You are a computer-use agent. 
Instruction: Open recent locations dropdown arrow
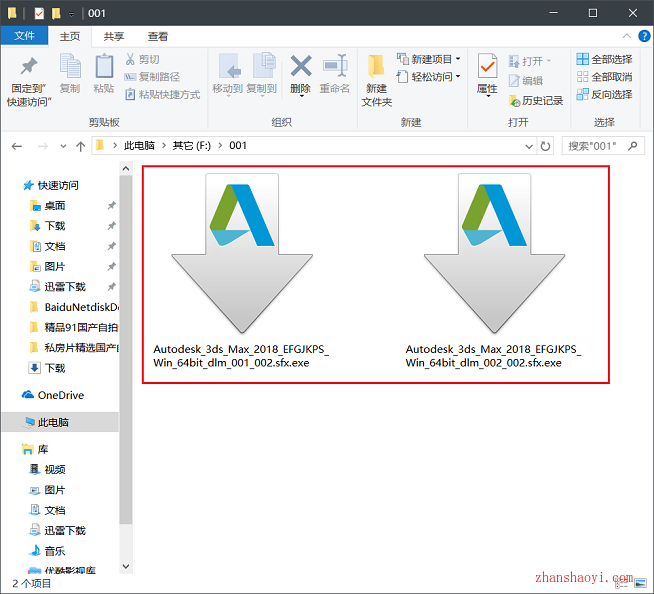[63, 146]
